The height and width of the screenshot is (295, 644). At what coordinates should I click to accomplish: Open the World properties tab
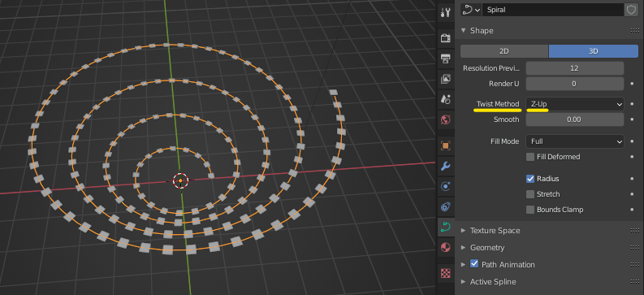(x=445, y=119)
